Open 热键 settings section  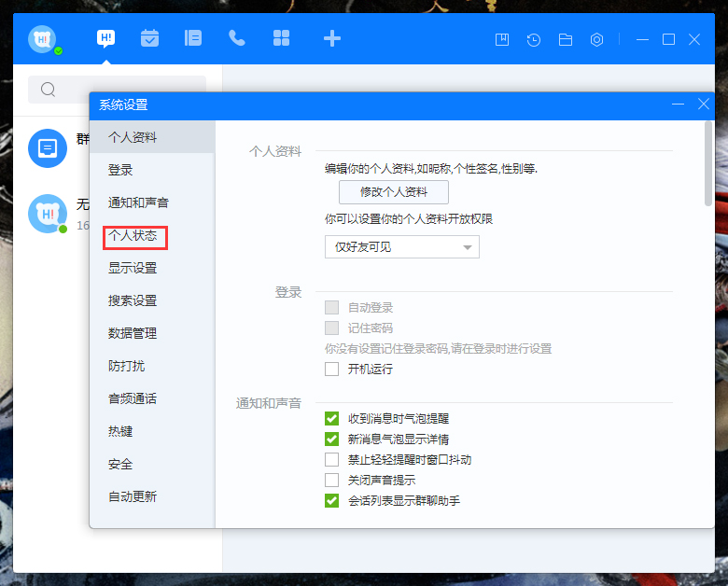pos(120,432)
